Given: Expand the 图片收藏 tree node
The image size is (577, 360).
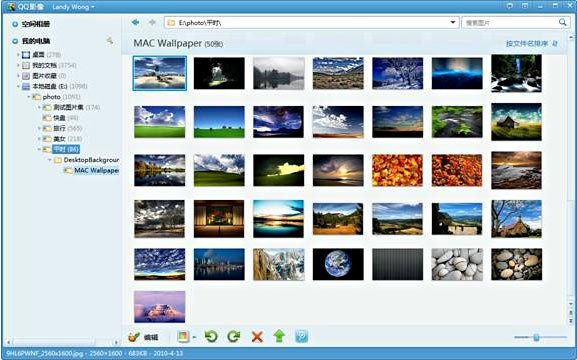Looking at the screenshot, I should click(x=18, y=75).
